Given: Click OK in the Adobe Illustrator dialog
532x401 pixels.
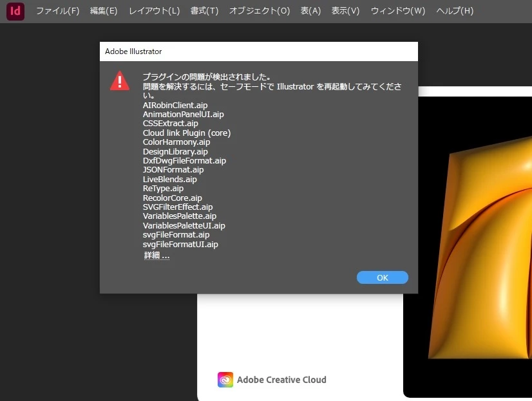Looking at the screenshot, I should [383, 277].
